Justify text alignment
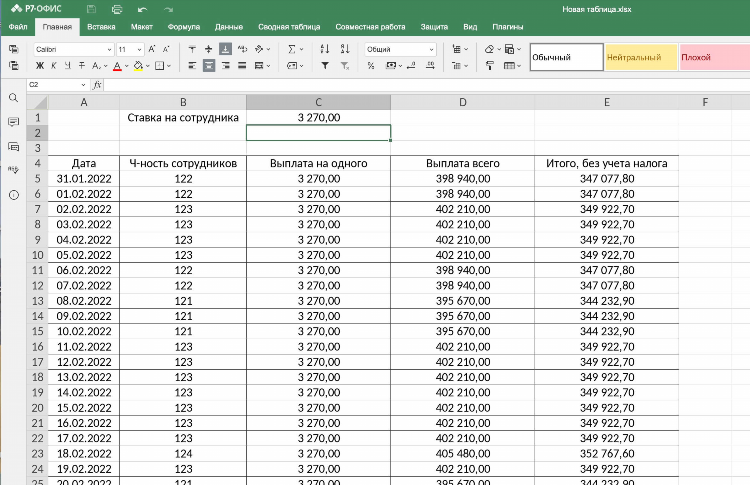750x485 pixels. click(242, 66)
